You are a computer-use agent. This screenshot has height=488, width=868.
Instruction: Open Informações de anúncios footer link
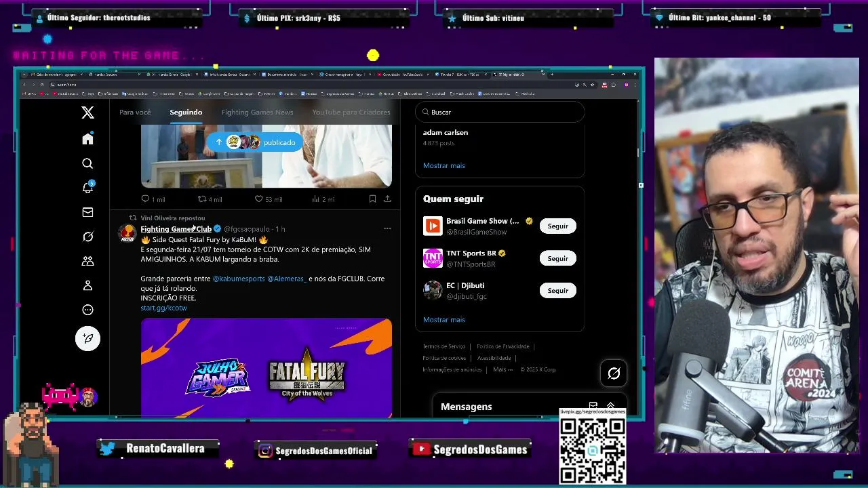452,369
